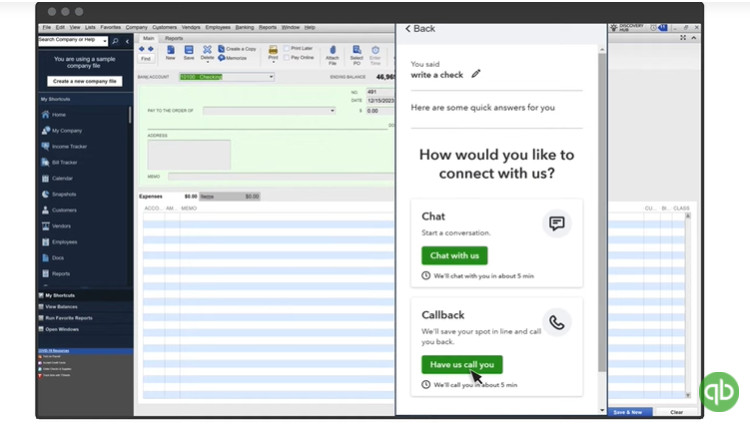
Task: Go to next check with right arrow
Action: coord(151,49)
